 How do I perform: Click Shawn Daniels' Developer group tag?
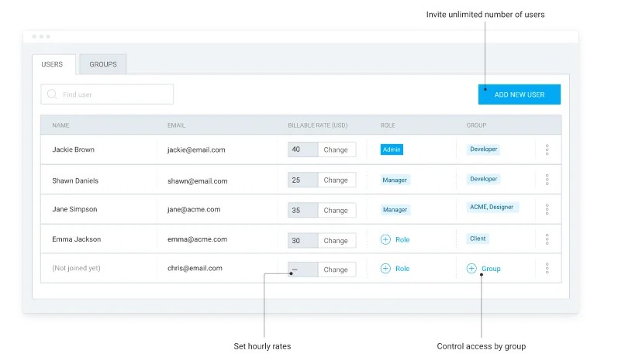(x=484, y=179)
